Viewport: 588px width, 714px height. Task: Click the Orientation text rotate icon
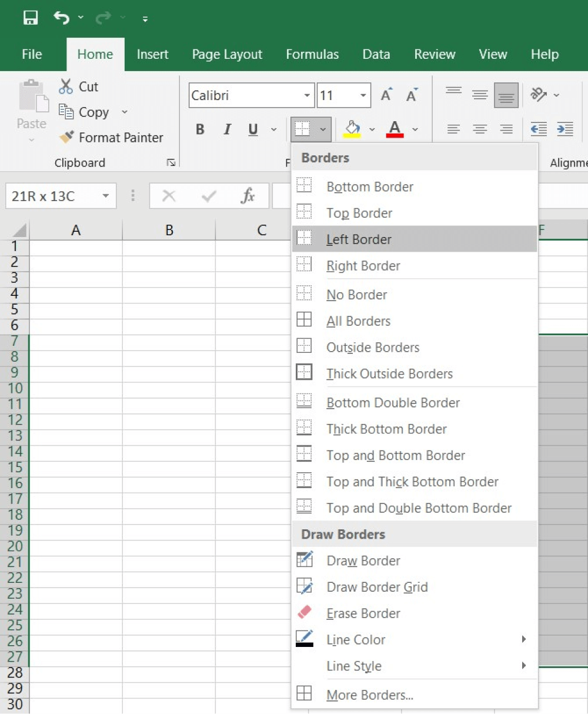tap(539, 95)
